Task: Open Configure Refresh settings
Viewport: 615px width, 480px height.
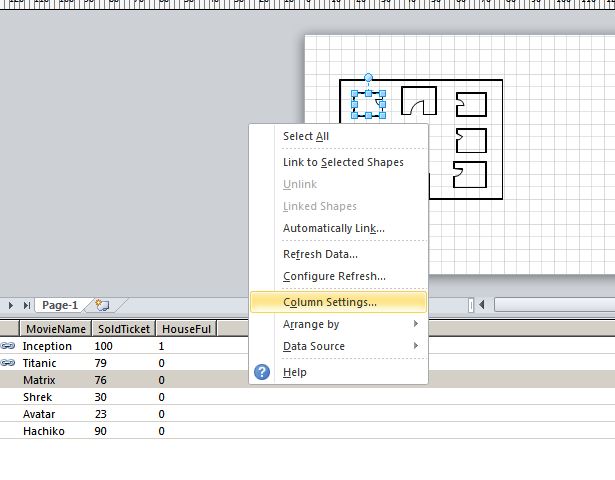Action: pyautogui.click(x=338, y=276)
